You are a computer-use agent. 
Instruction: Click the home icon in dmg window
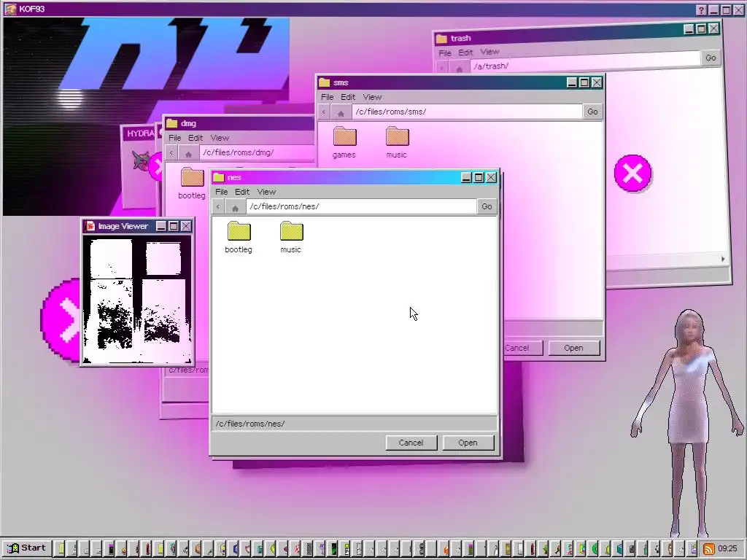tap(188, 153)
